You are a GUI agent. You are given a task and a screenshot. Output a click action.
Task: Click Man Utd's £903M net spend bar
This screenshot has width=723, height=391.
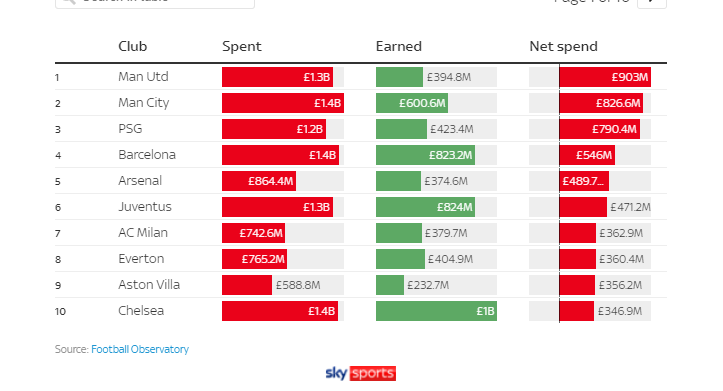pos(605,77)
